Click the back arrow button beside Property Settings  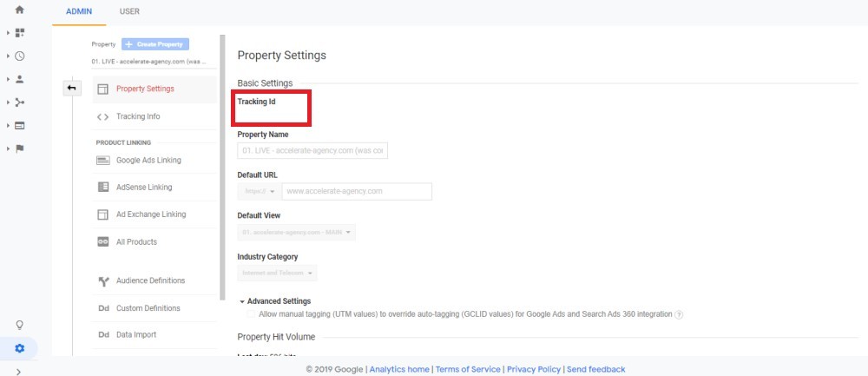pos(72,88)
